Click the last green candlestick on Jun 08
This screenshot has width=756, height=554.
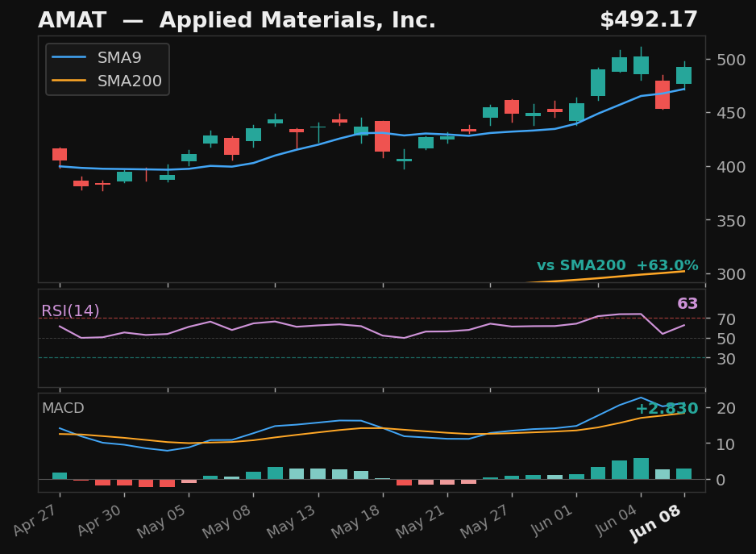pyautogui.click(x=684, y=75)
